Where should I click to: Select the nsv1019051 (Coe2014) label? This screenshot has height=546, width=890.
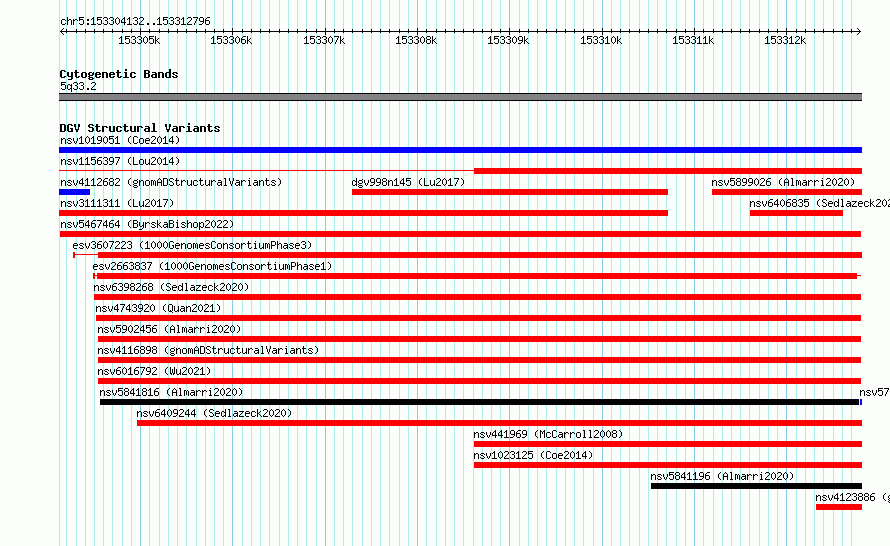(120, 140)
